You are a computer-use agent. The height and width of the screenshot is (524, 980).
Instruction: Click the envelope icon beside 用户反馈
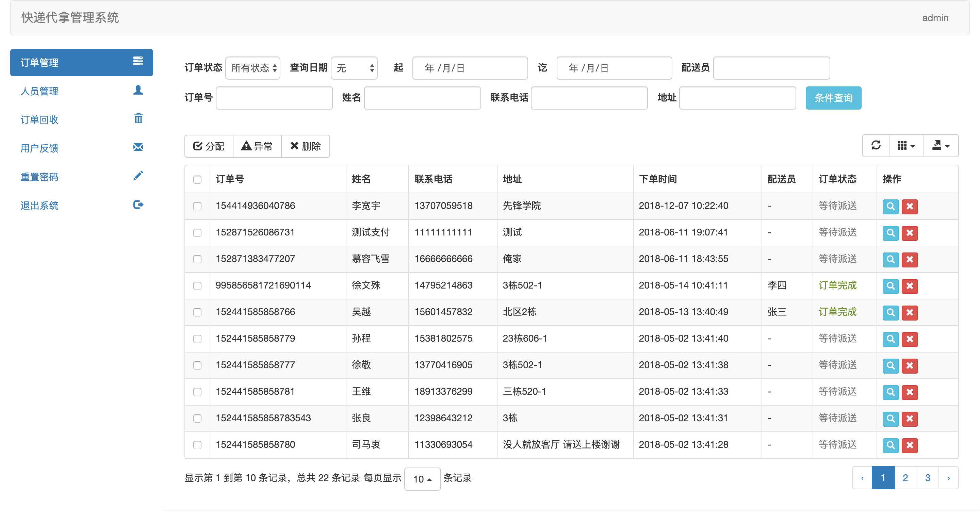coord(138,147)
